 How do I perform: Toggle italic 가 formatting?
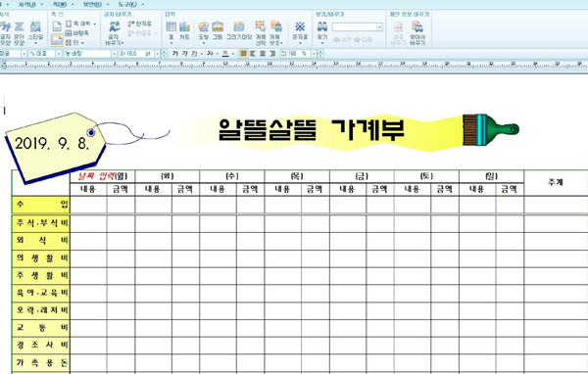pos(184,54)
